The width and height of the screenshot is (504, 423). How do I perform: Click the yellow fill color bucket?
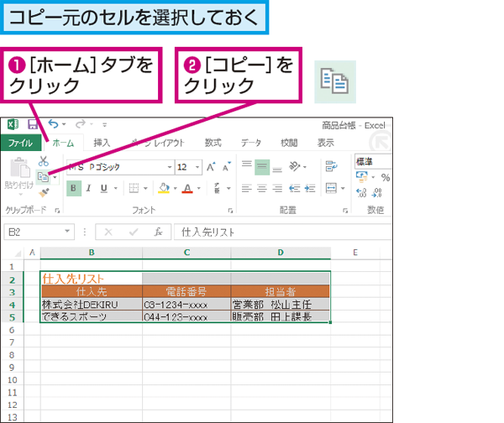pos(164,188)
